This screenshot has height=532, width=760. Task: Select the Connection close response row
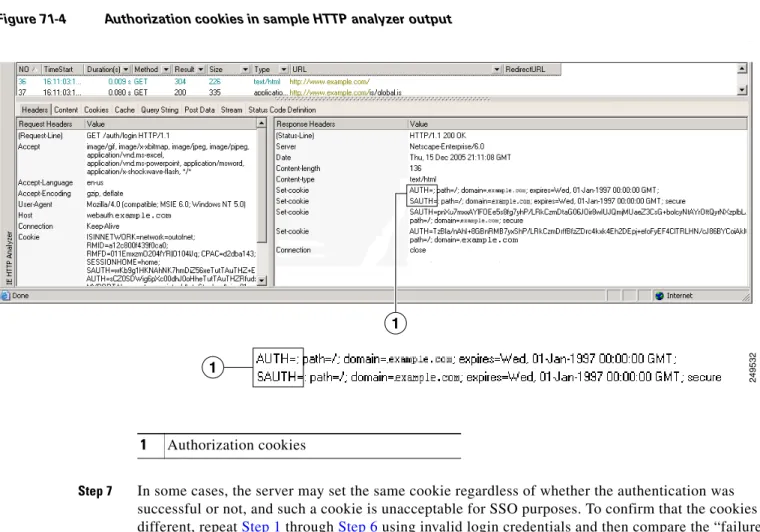(511, 250)
